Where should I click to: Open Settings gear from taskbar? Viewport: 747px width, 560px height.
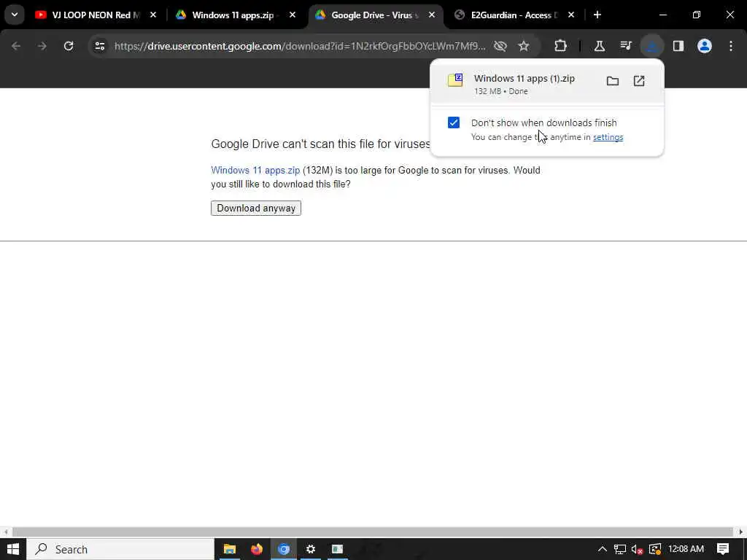click(x=311, y=549)
